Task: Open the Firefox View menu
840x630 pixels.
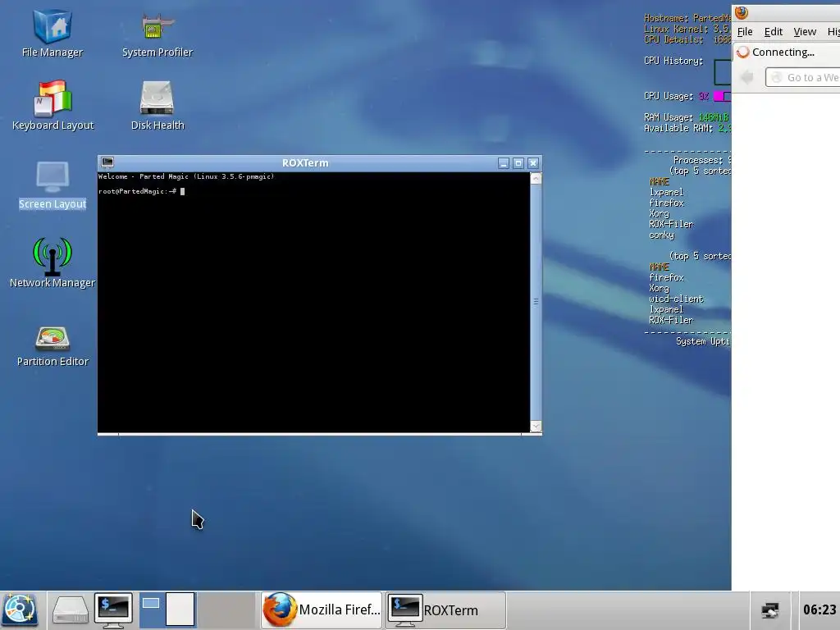Action: 805,32
